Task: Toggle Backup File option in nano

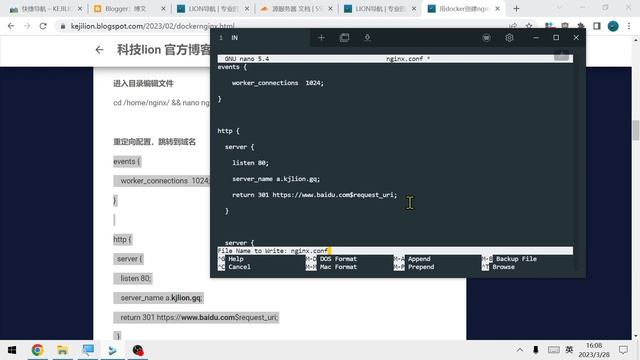Action: 516,259
